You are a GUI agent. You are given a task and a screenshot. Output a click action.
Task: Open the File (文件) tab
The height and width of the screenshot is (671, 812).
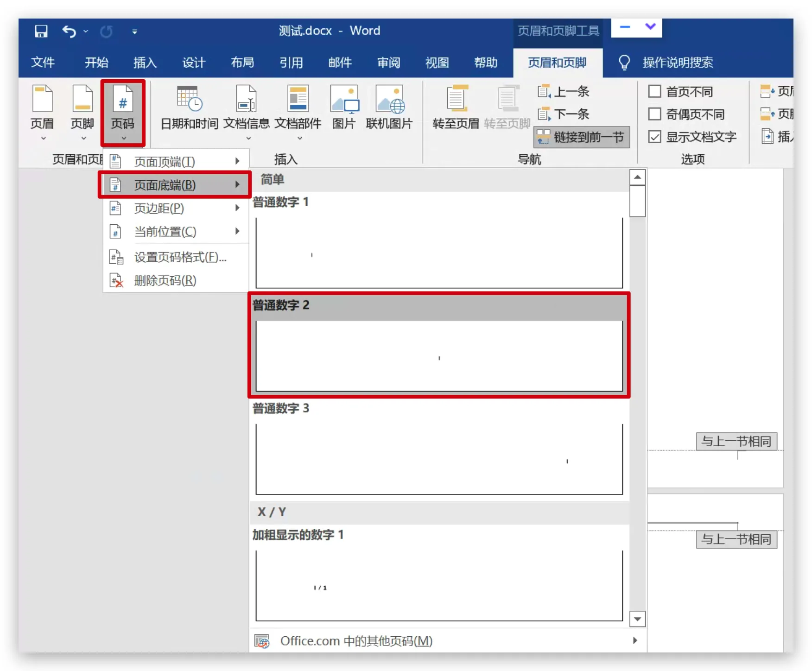click(43, 63)
